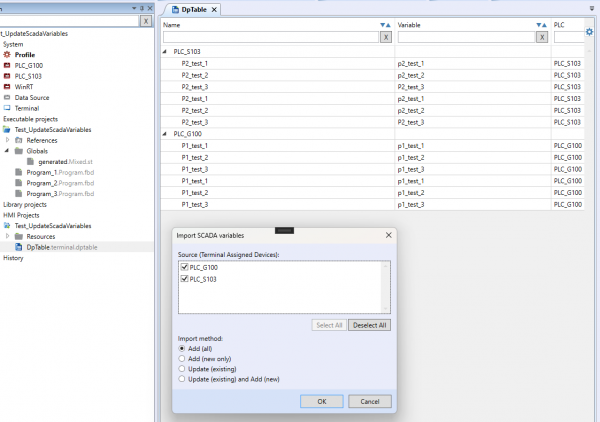Select the Add (new only) import method
The height and width of the screenshot is (422, 600).
[x=182, y=358]
